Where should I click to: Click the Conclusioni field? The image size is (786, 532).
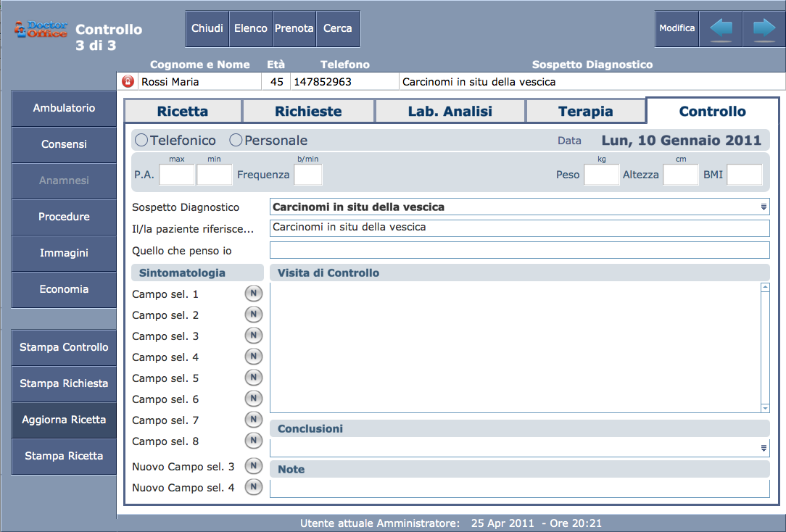pos(520,448)
